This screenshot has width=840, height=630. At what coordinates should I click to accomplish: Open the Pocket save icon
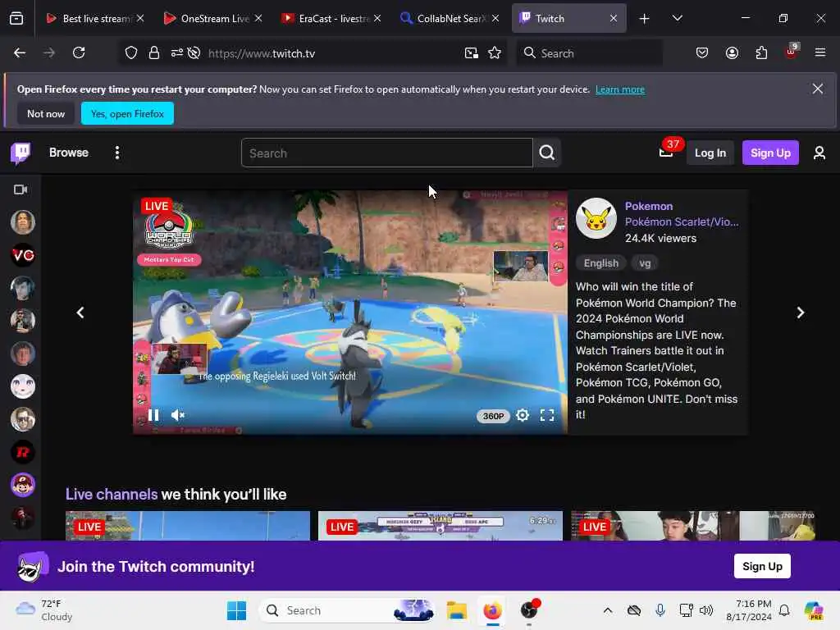(x=702, y=52)
